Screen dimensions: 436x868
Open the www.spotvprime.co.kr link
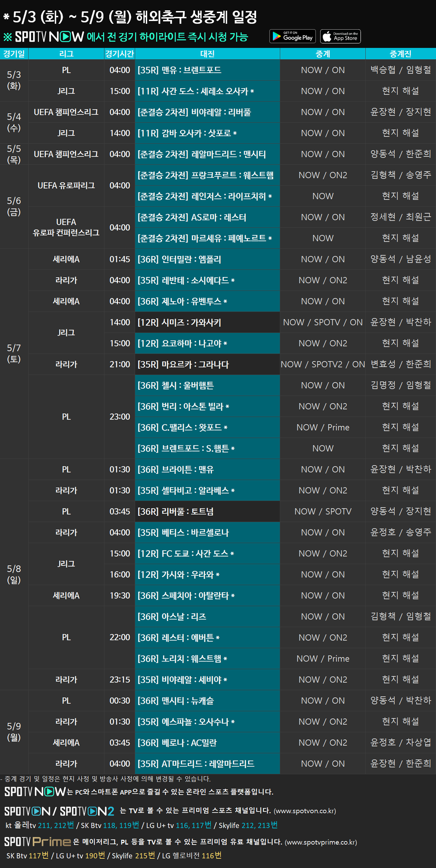tap(321, 842)
